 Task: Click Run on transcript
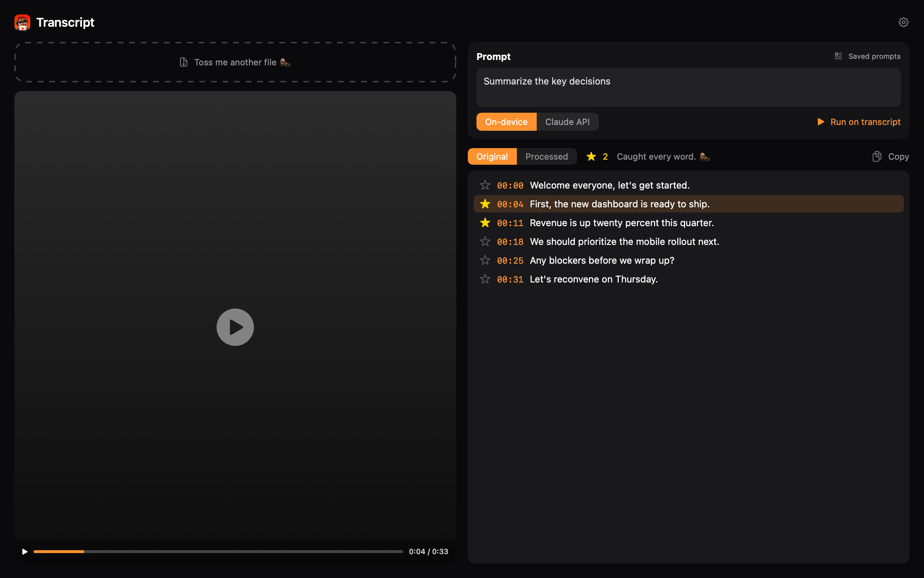[x=858, y=122]
